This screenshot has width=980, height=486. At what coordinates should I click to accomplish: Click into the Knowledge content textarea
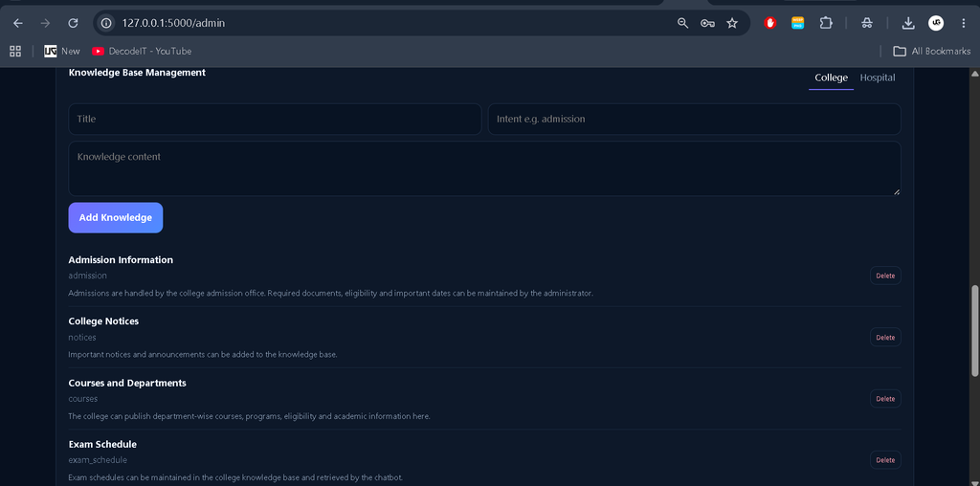point(484,168)
